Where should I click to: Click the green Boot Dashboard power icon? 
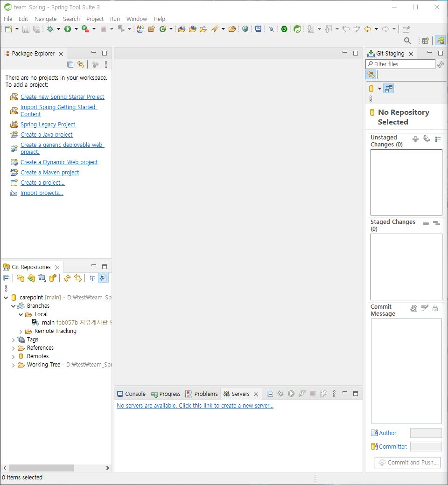(x=284, y=29)
